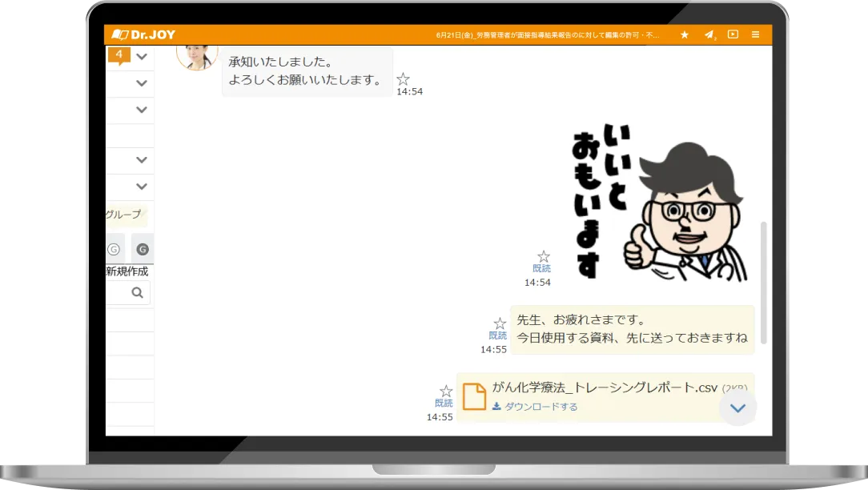
Task: Expand the fifth sidebar chevron above グループ
Action: 142,187
